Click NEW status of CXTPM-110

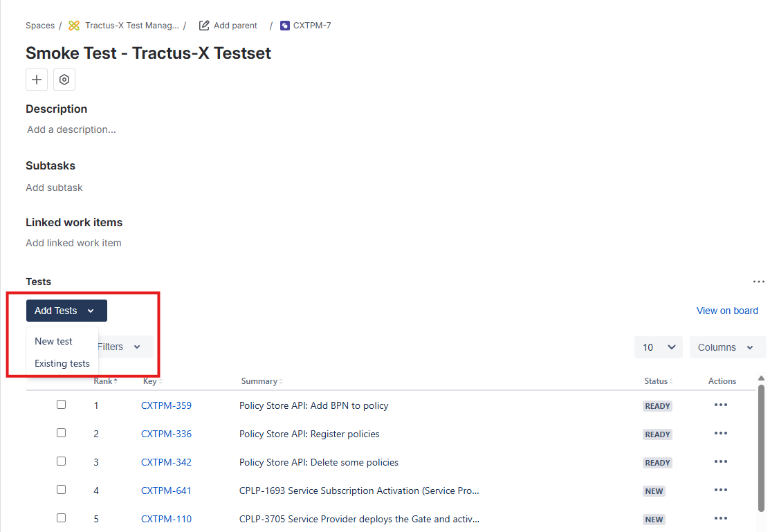point(654,520)
